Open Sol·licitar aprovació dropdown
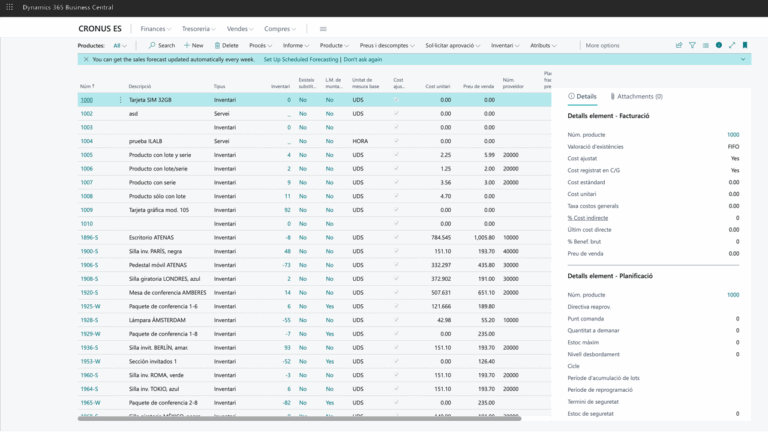 (453, 46)
